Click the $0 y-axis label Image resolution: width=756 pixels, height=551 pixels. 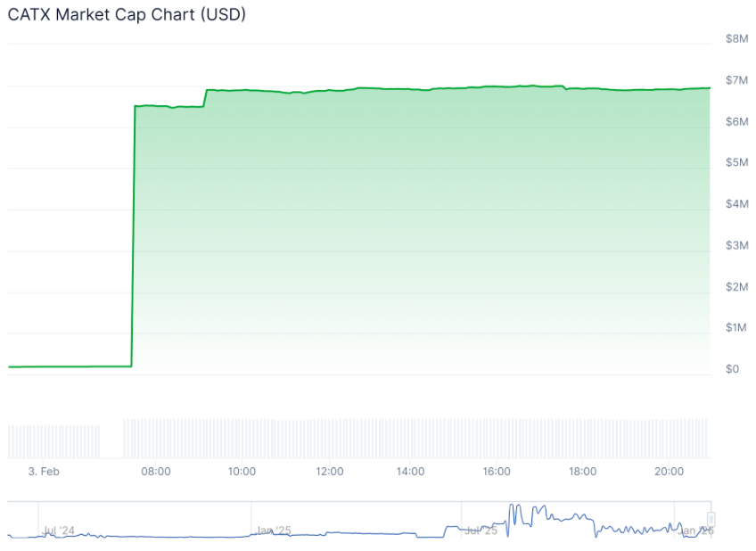point(732,368)
